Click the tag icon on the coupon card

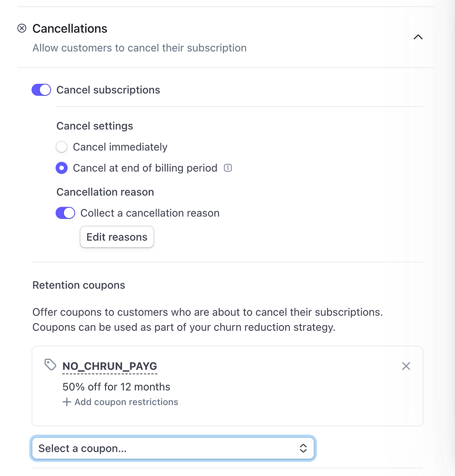(50, 365)
